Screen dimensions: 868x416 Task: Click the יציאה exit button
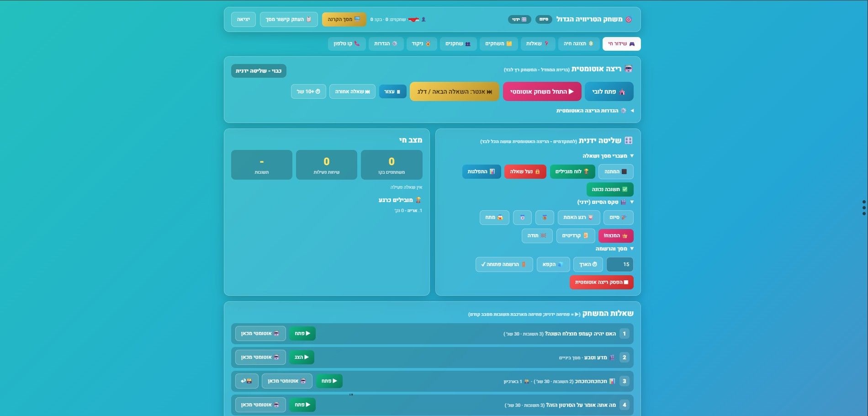coord(243,19)
